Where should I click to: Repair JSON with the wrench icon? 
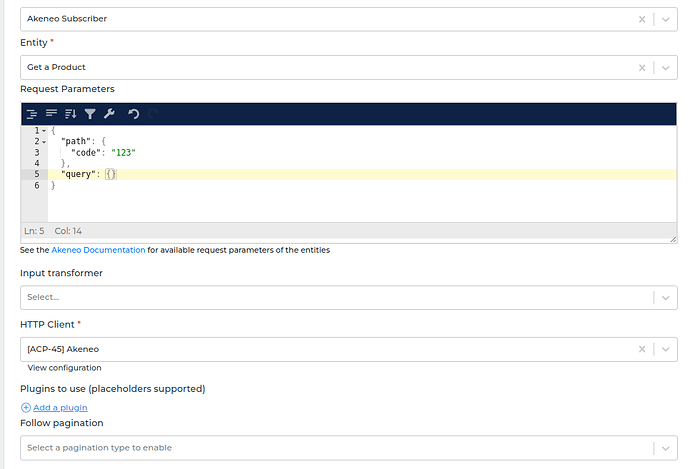[x=109, y=114]
